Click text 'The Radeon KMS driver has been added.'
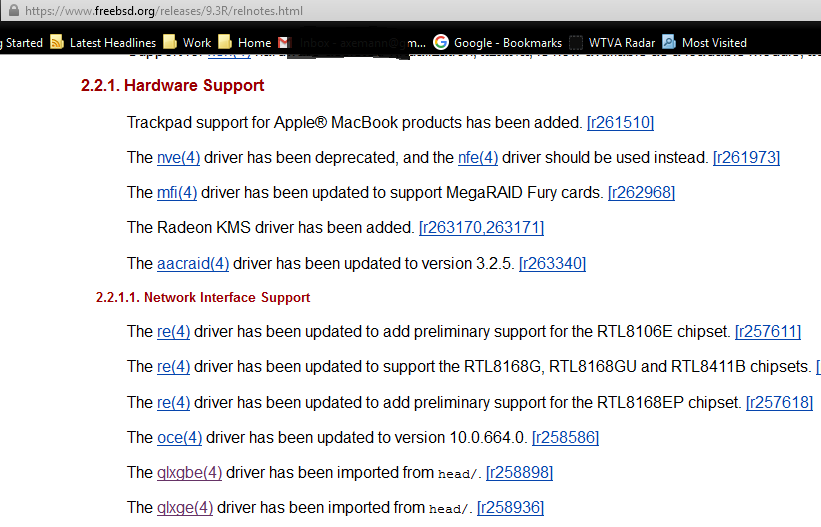The height and width of the screenshot is (527, 821). (x=271, y=228)
